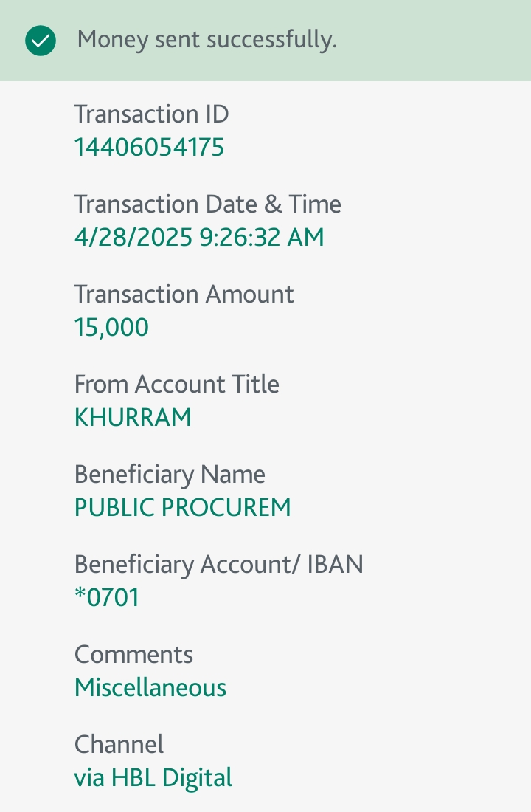Image resolution: width=531 pixels, height=812 pixels.
Task: Tap the Beneficiary Name label
Action: (x=170, y=475)
